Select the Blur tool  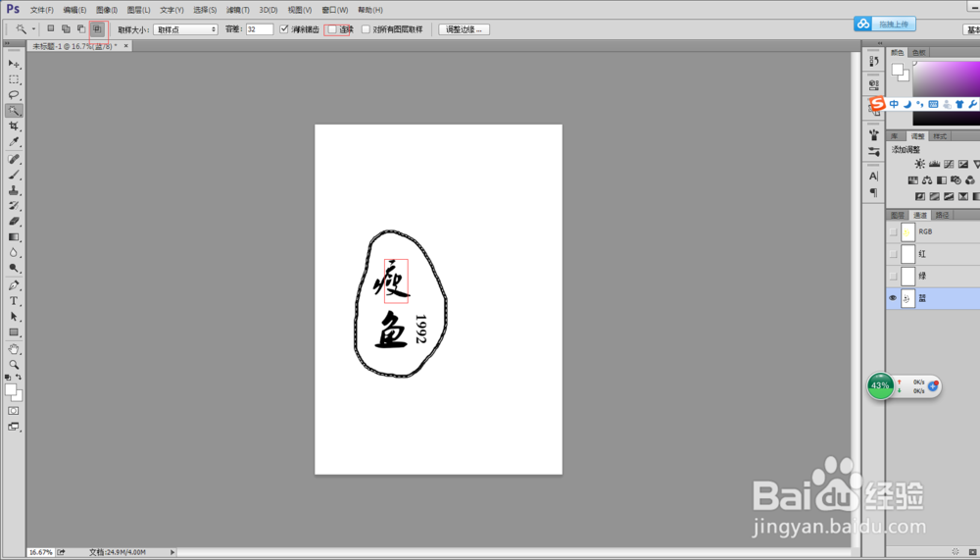(14, 253)
